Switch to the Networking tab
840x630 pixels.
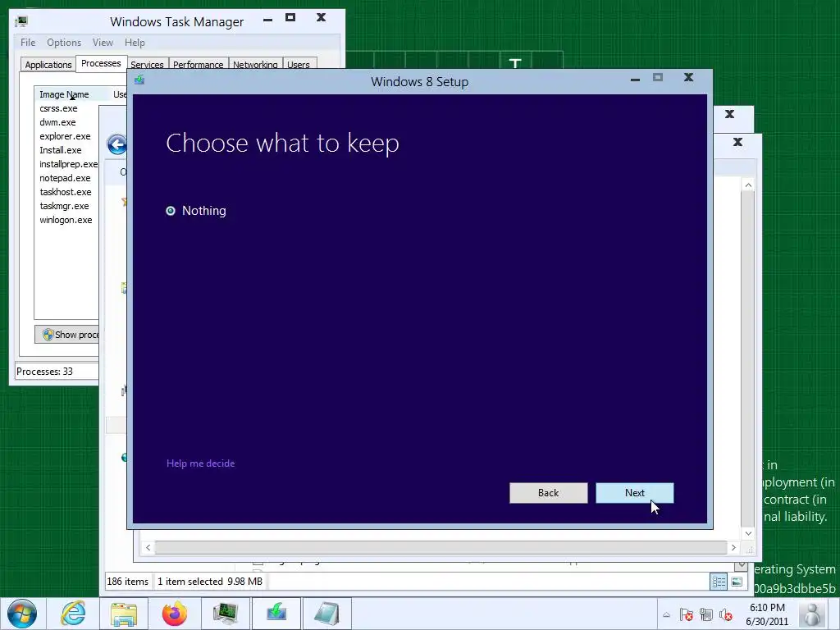255,64
